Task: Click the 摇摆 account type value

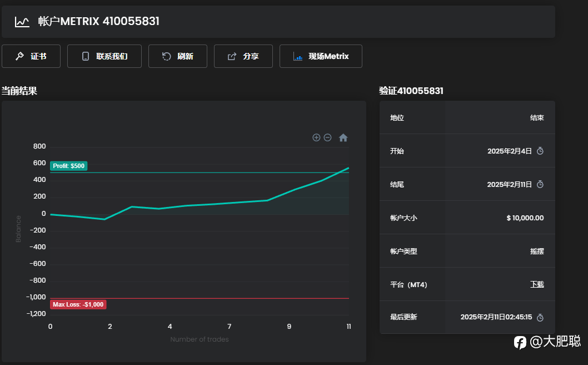Action: coord(537,251)
